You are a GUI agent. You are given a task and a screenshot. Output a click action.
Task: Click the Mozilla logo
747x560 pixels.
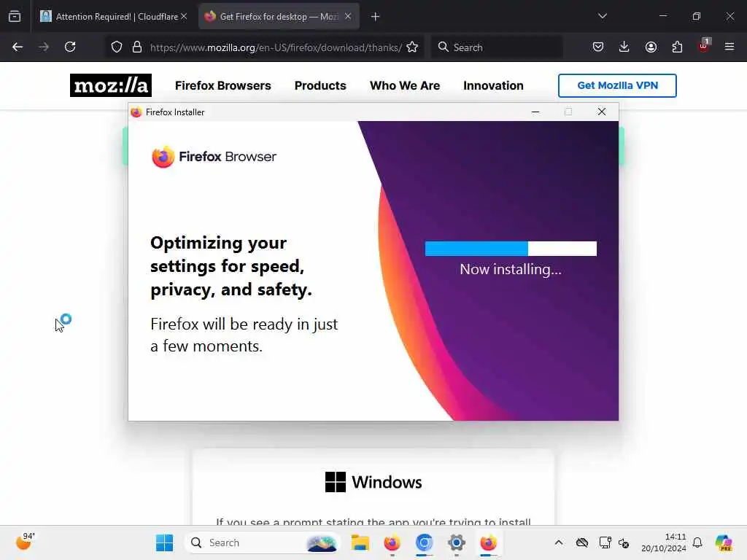point(111,85)
